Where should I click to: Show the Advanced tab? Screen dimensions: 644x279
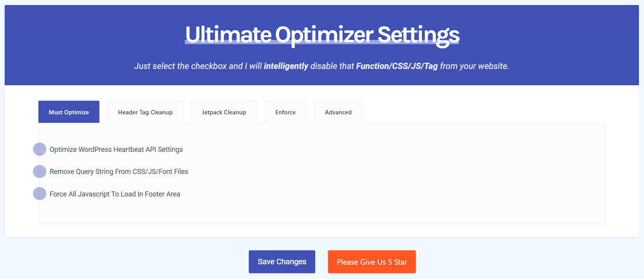338,112
